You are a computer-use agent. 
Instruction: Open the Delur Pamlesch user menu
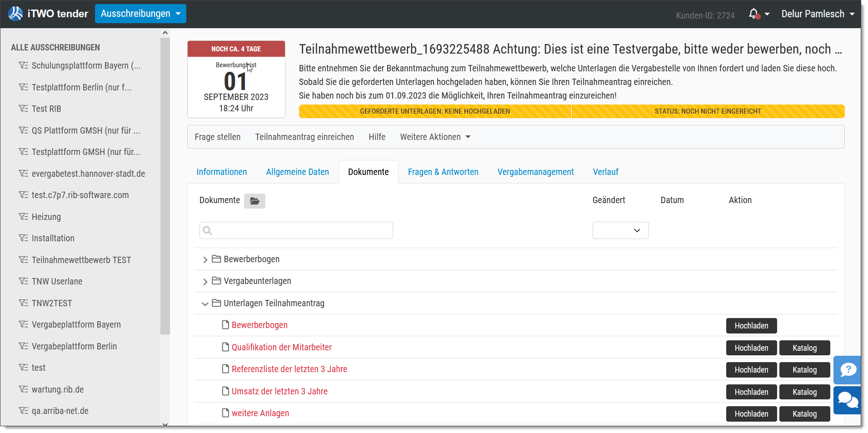818,14
